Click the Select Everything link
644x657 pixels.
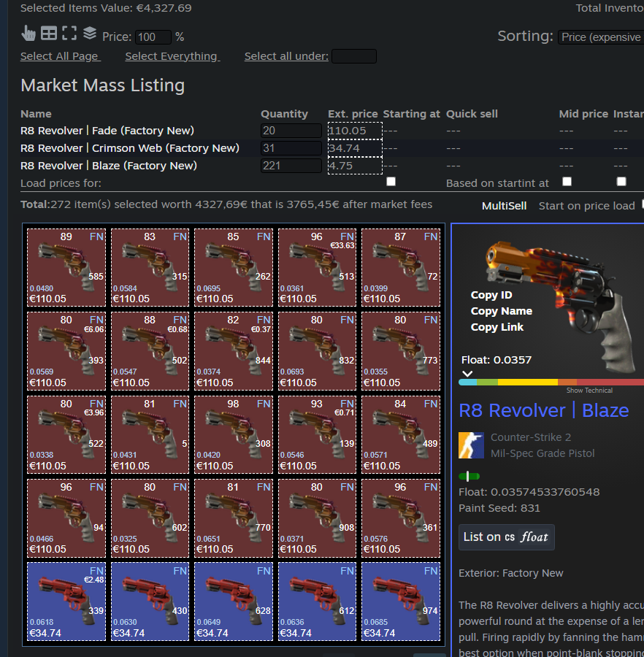(x=172, y=56)
